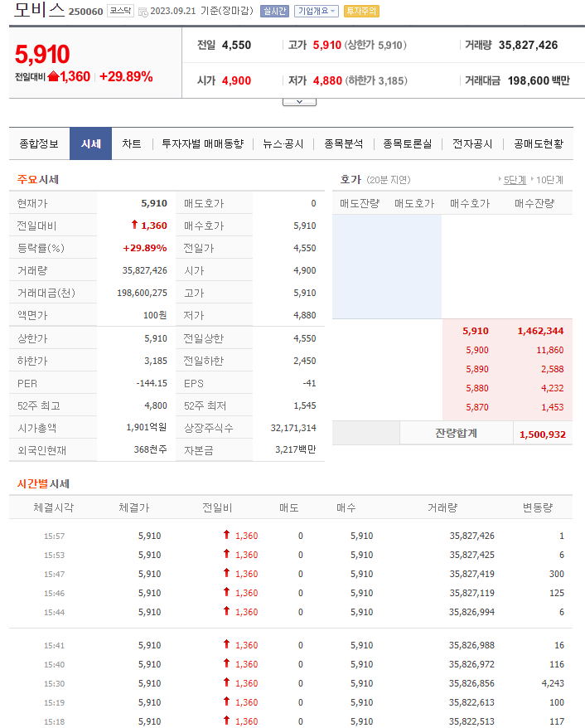Open the 종목분석 tab
The image size is (585, 728).
click(x=343, y=144)
